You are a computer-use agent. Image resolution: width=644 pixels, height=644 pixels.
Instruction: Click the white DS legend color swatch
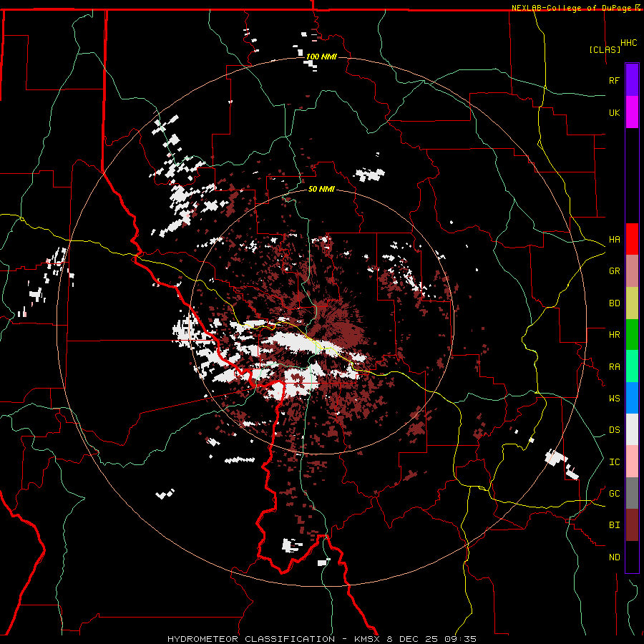(632, 429)
